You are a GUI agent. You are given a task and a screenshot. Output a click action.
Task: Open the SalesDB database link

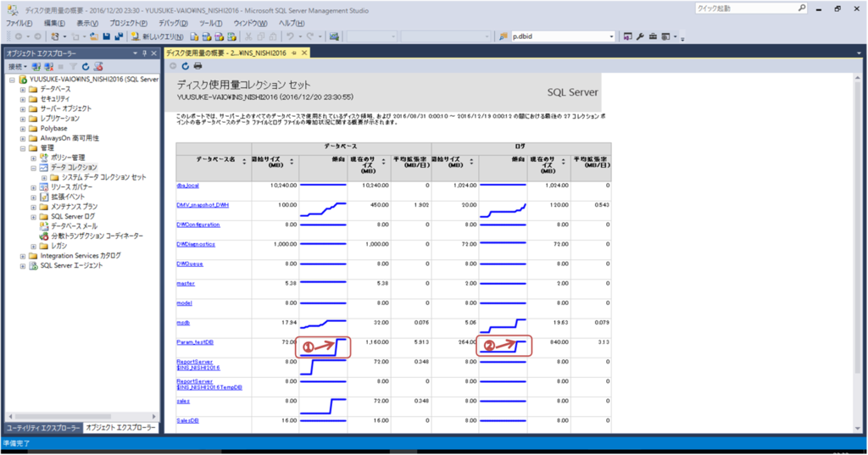pyautogui.click(x=187, y=420)
